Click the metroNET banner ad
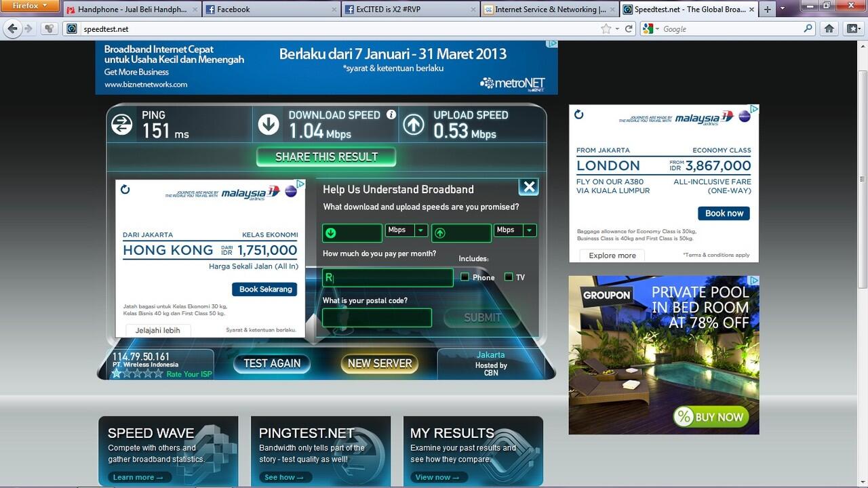This screenshot has width=868, height=488. tap(326, 67)
